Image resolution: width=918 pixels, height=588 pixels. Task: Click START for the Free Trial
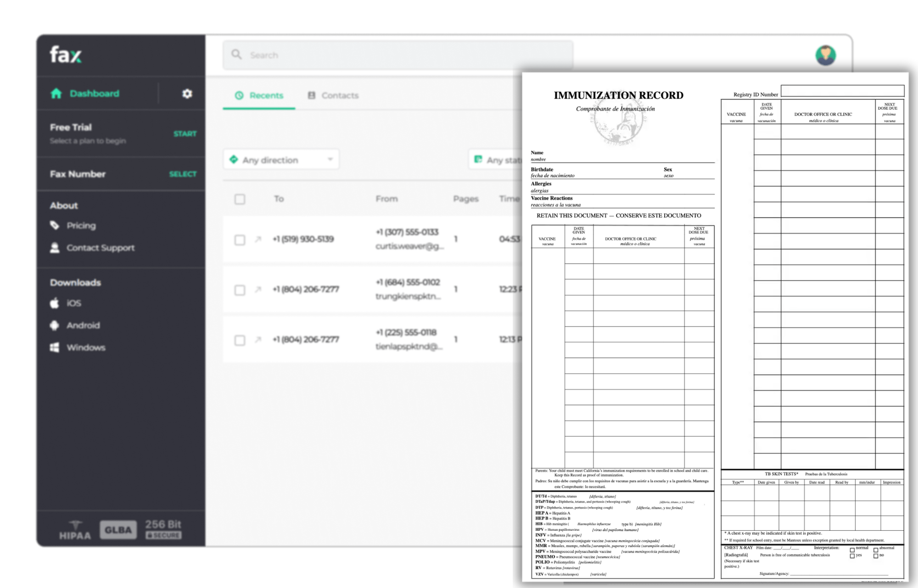coord(185,133)
